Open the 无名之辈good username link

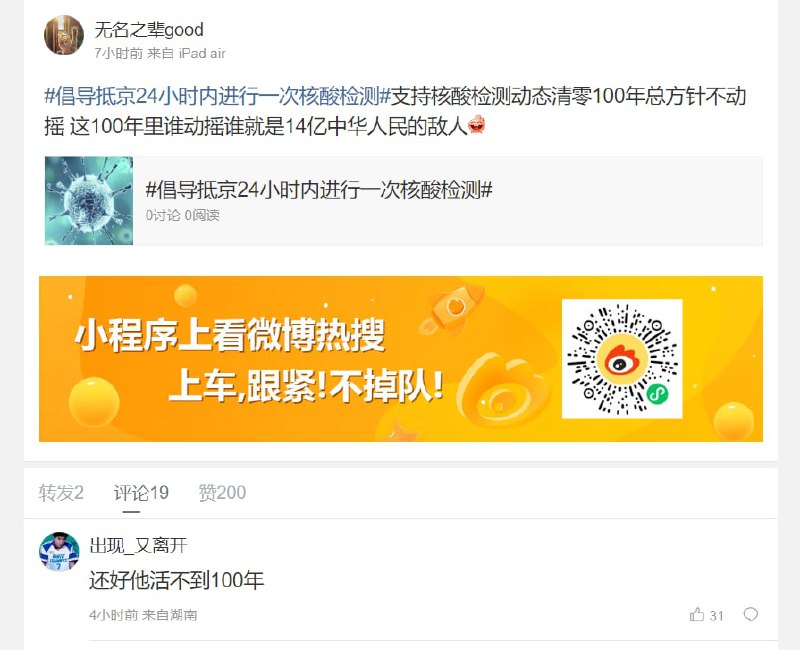tap(149, 30)
